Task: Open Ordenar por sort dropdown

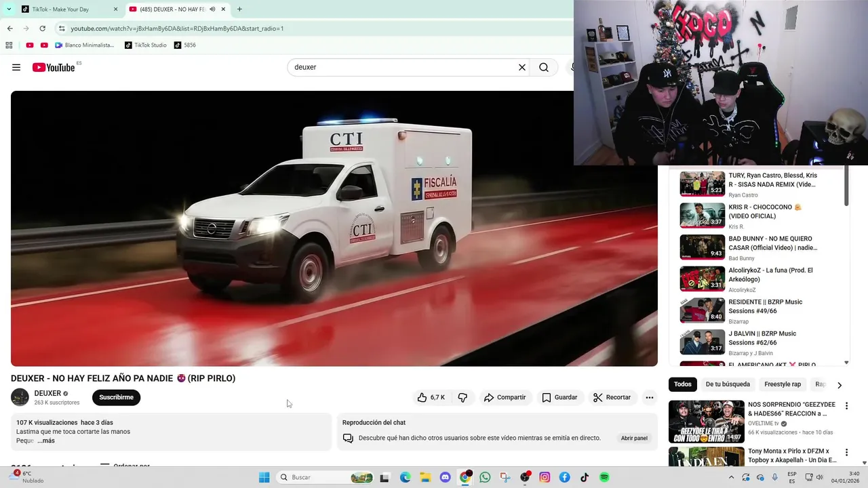Action: click(x=125, y=465)
